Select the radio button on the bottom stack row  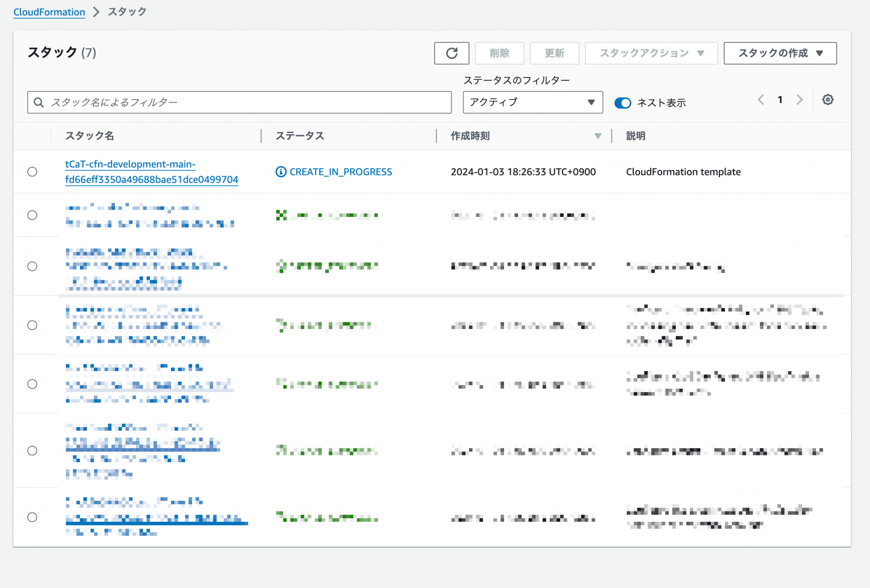click(32, 517)
